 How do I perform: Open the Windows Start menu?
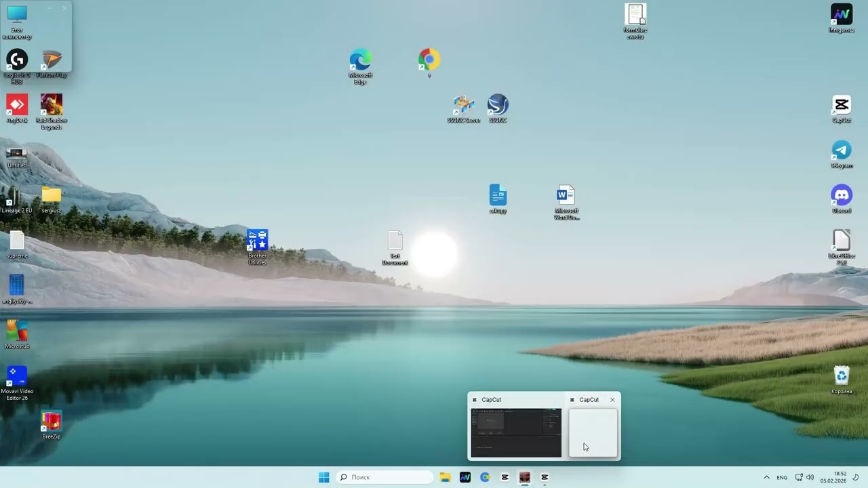pyautogui.click(x=324, y=477)
